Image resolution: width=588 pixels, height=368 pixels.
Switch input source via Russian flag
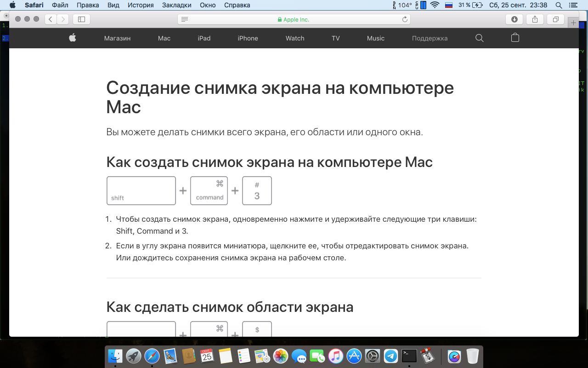coord(449,5)
